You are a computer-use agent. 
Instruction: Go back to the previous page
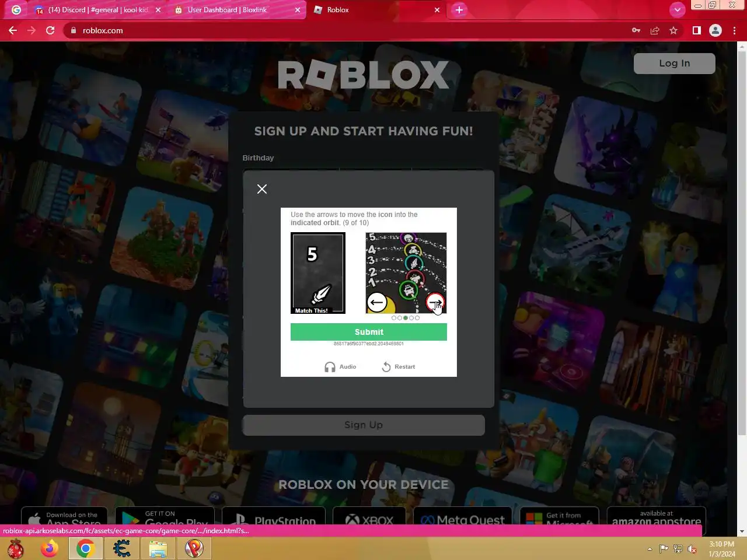click(x=13, y=30)
